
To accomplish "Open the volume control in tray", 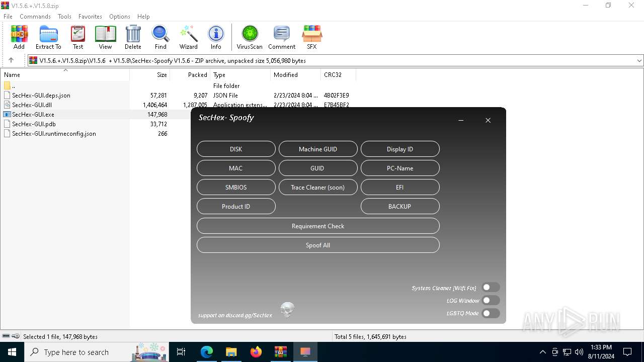I will click(x=579, y=352).
